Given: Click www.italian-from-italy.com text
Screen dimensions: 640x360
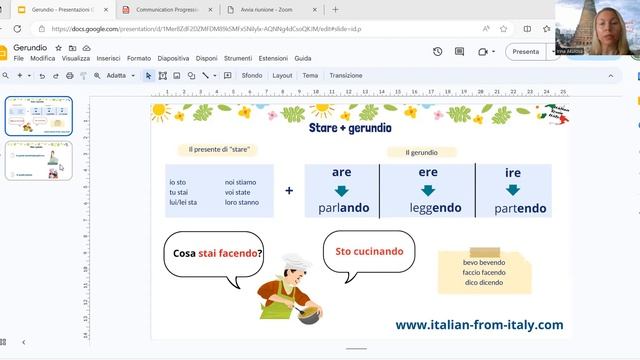Looking at the screenshot, I should [x=479, y=325].
